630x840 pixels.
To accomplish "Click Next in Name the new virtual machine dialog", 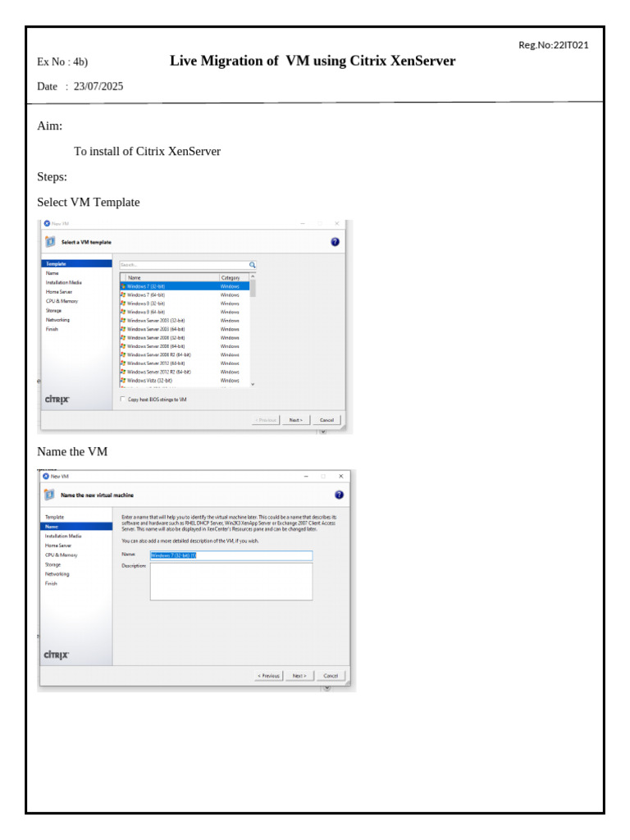I will point(299,676).
